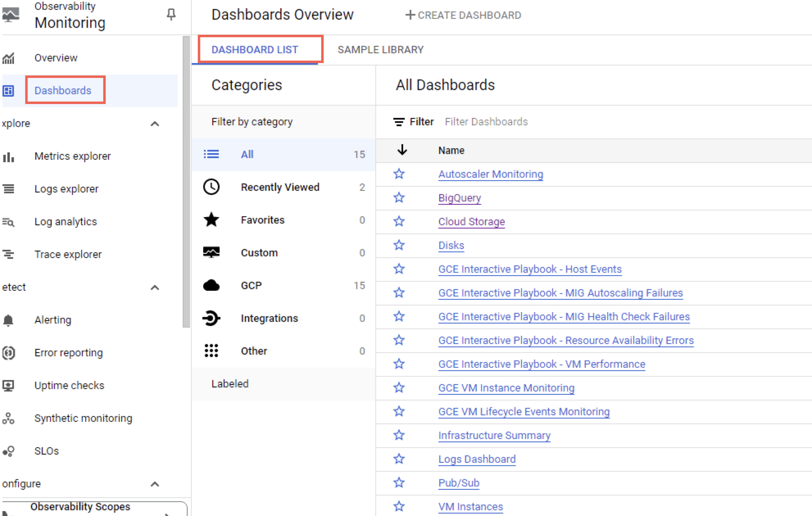Click the Synthetic monitoring icon
Screen dimensions: 812x516
(x=8, y=418)
